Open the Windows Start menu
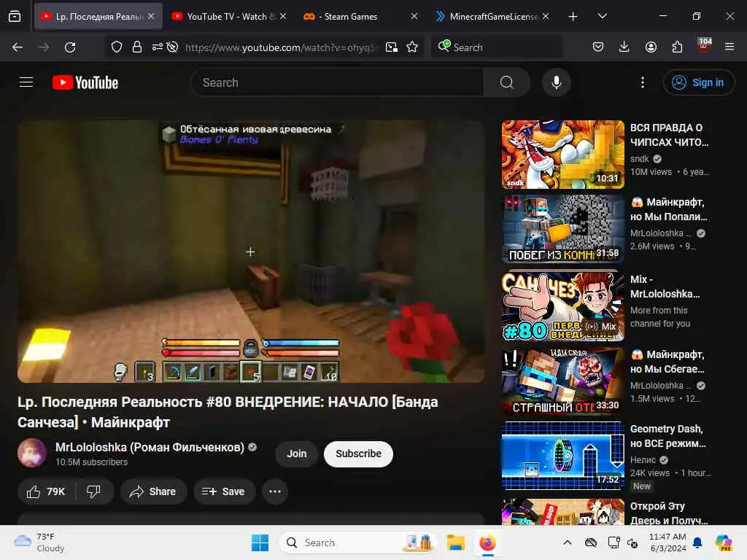 click(260, 542)
